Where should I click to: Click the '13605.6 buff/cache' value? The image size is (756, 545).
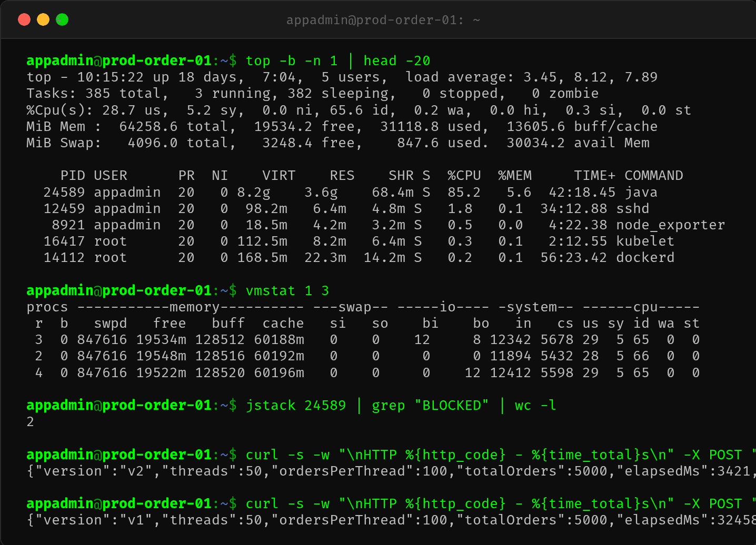(582, 127)
